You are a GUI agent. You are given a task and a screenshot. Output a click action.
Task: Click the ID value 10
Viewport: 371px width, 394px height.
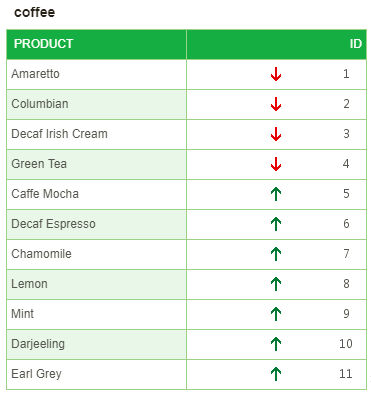click(x=346, y=344)
